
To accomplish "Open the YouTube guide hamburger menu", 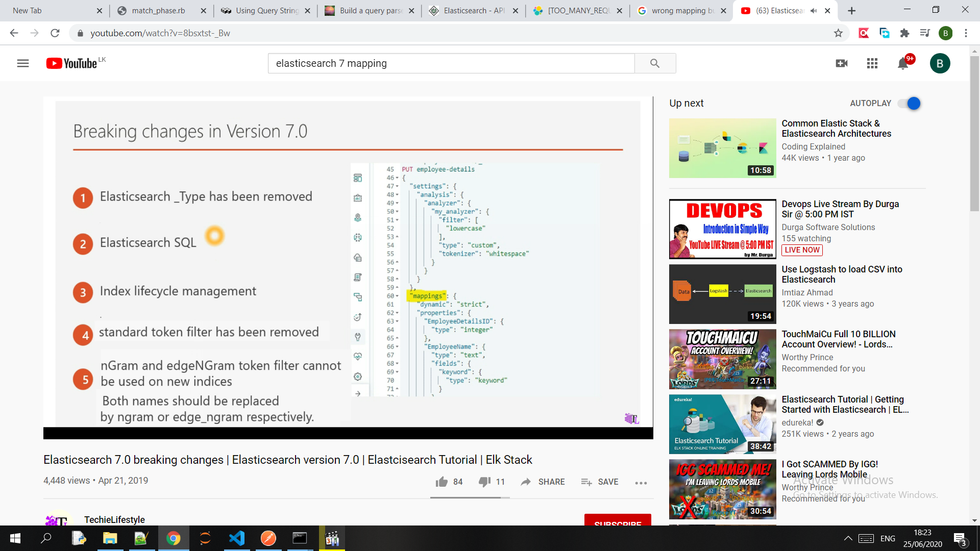I will [x=23, y=63].
